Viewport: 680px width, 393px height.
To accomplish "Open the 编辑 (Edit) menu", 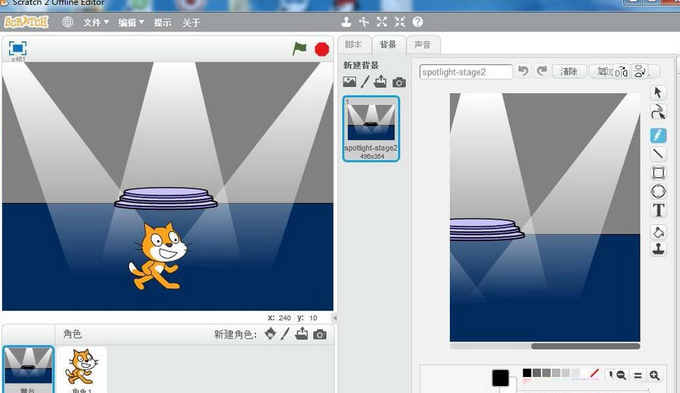I will (131, 23).
